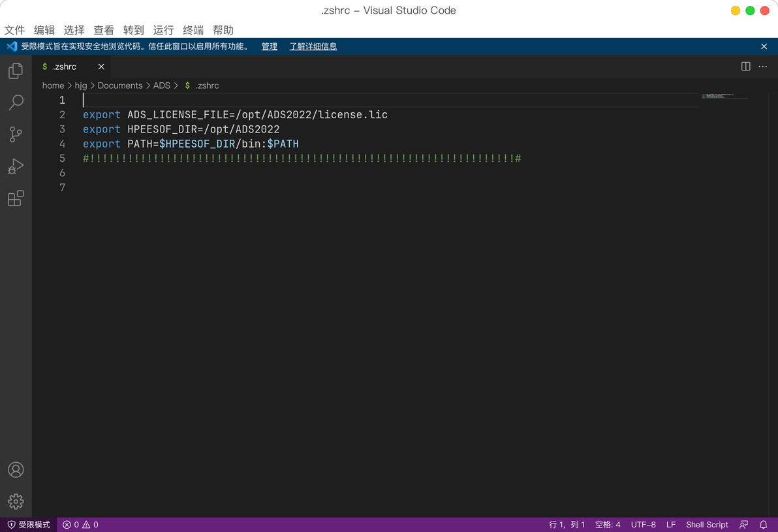778x532 pixels.
Task: Open the LF end-of-line selector
Action: (671, 525)
